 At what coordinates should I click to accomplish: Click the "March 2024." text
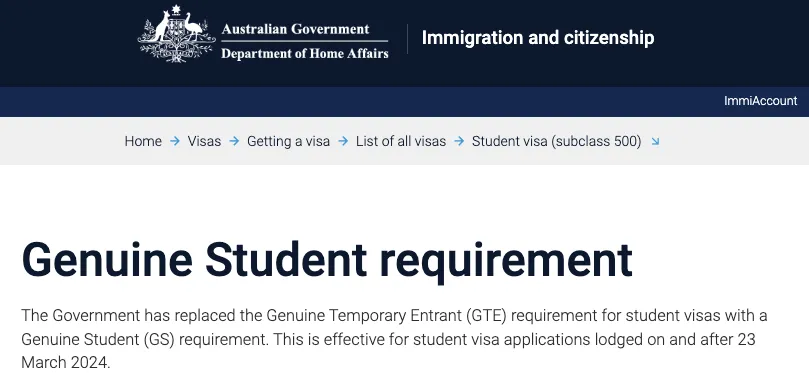pos(66,362)
